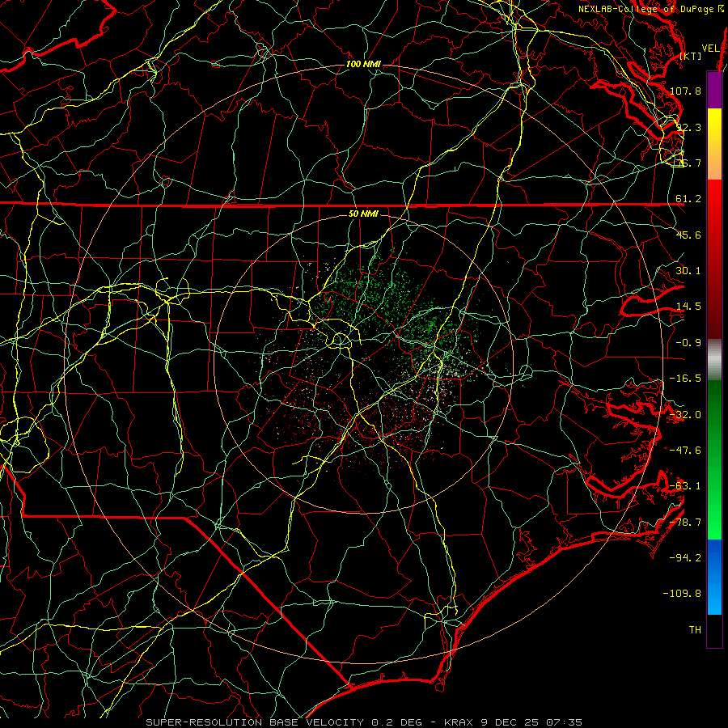The image size is (728, 728).
Task: Click the [KT] units label
Action: coord(691,56)
